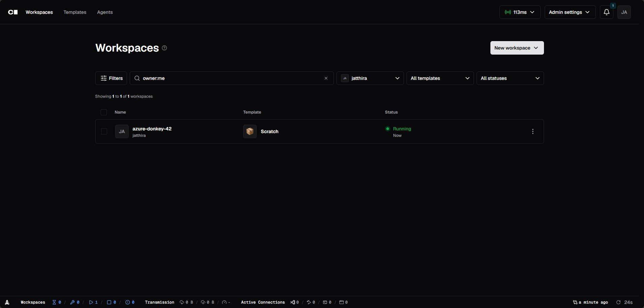Image resolution: width=644 pixels, height=308 pixels.
Task: Click the Scratch template box icon
Action: tap(250, 131)
